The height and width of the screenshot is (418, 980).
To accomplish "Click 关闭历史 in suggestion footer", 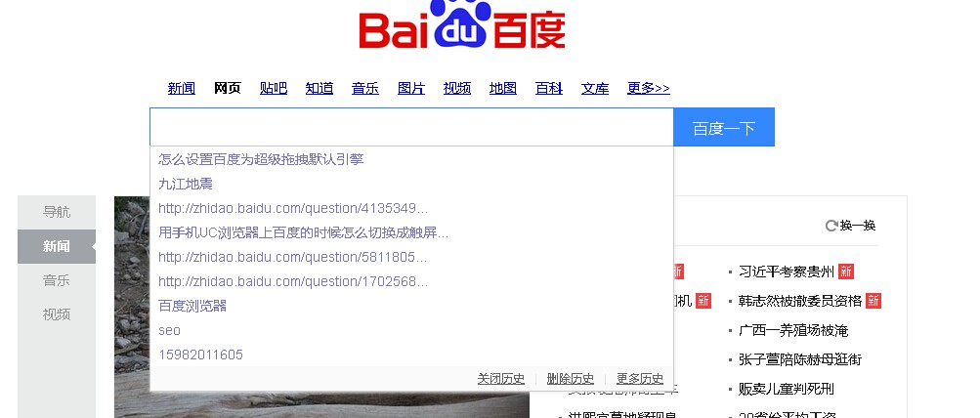I will point(500,379).
